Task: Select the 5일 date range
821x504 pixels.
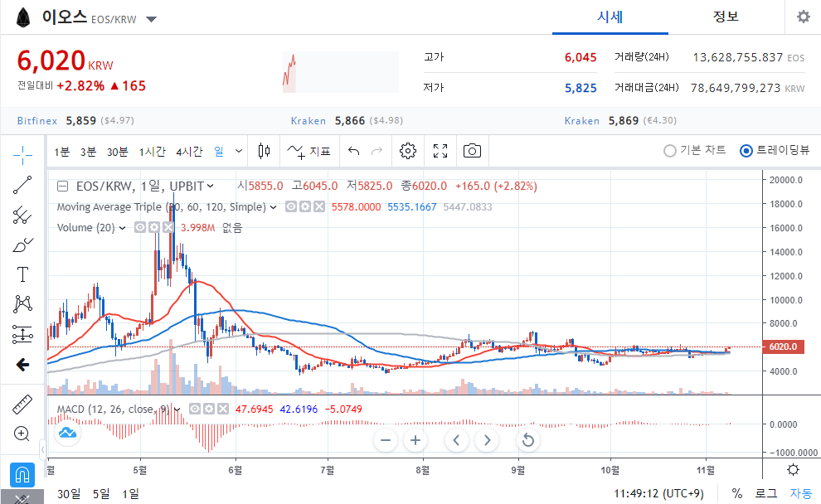Action: [101, 493]
